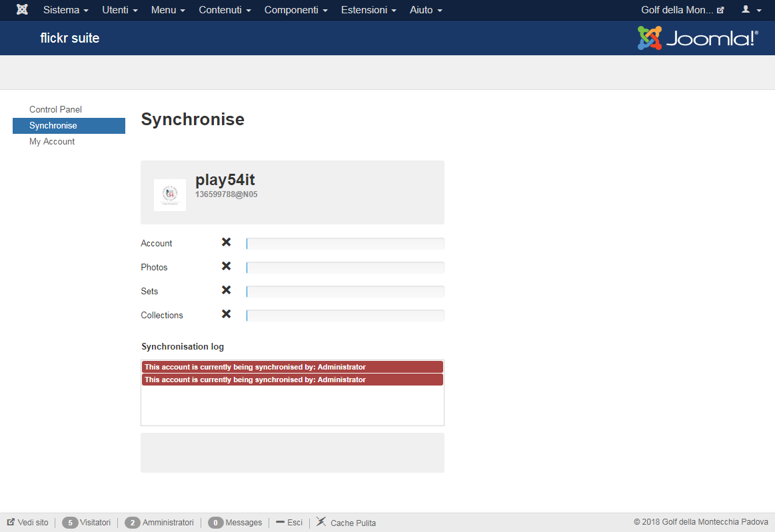Open the user profile icon menu
This screenshot has height=532, width=775.
pyautogui.click(x=751, y=9)
